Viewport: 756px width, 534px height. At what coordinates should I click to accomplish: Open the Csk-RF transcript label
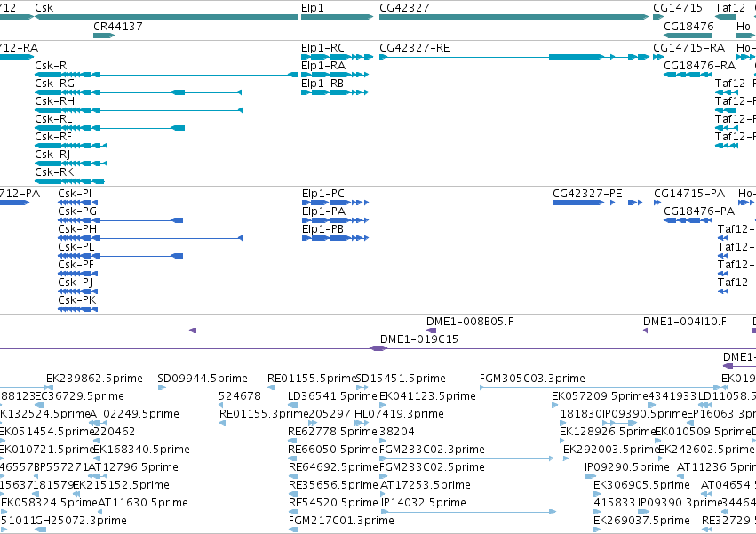pyautogui.click(x=53, y=137)
